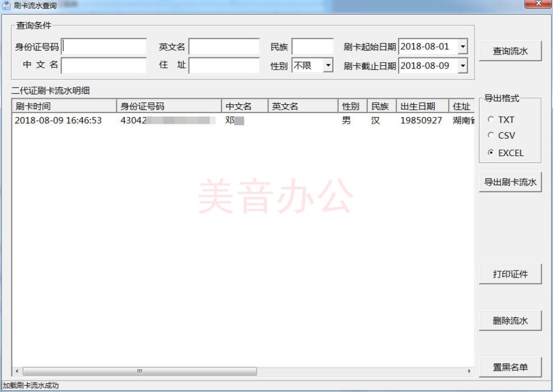Click the 置黑名单 button
Image resolution: width=553 pixels, height=392 pixels.
(x=510, y=367)
